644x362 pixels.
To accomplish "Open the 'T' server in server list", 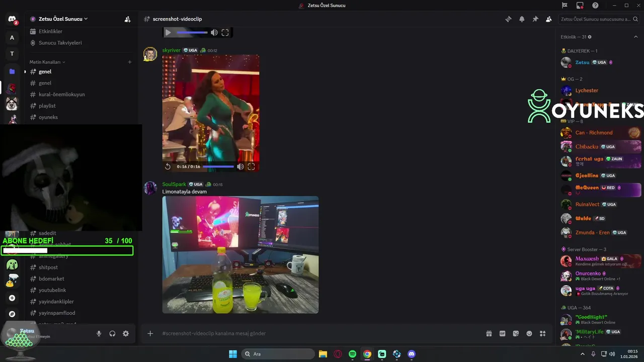I will (x=12, y=54).
